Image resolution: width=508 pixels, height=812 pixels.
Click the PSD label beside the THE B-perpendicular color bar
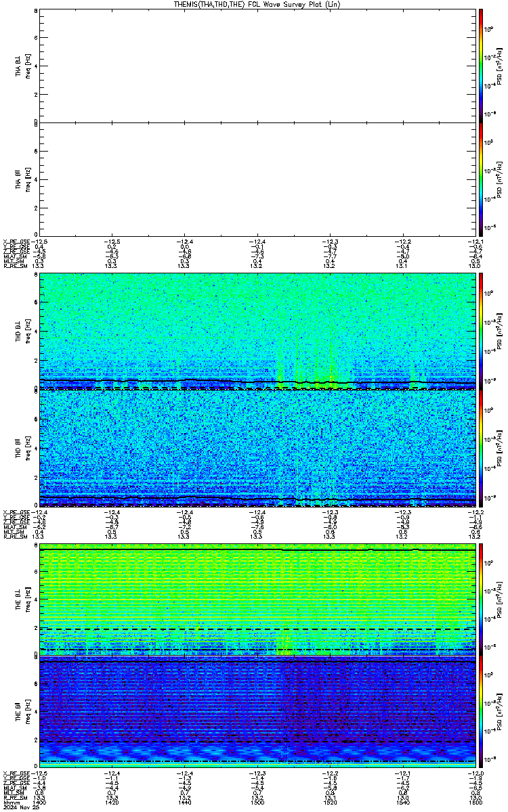click(x=499, y=599)
